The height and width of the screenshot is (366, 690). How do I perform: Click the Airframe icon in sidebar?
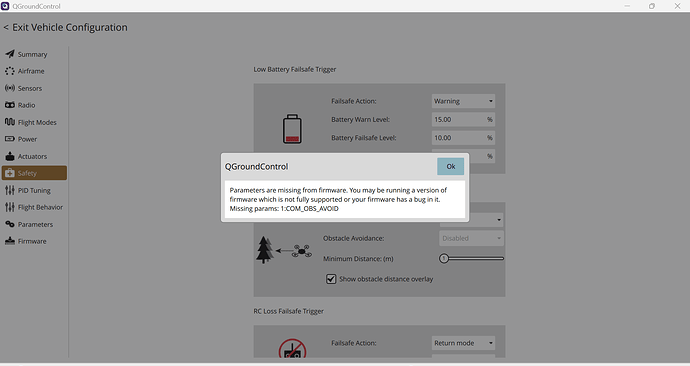click(x=10, y=71)
